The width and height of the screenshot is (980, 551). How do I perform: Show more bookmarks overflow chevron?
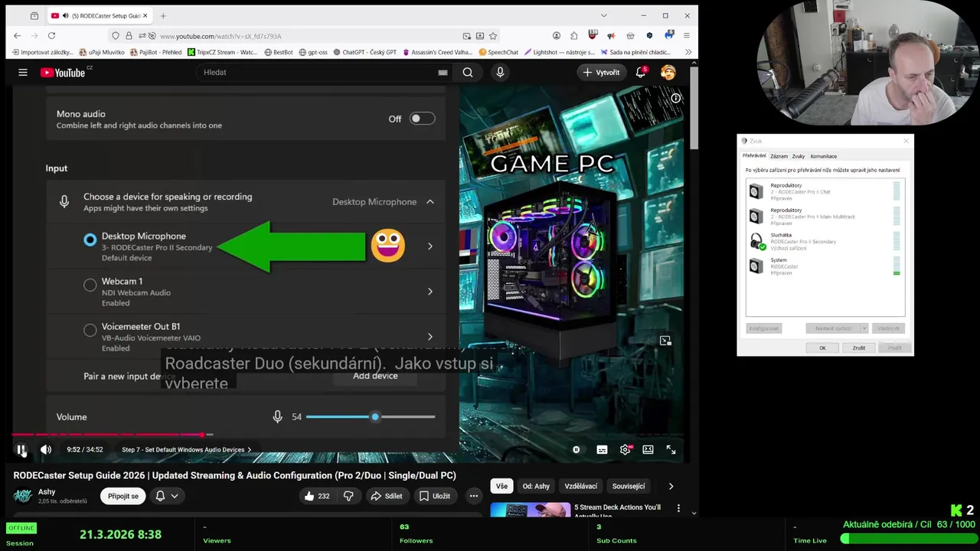(688, 52)
